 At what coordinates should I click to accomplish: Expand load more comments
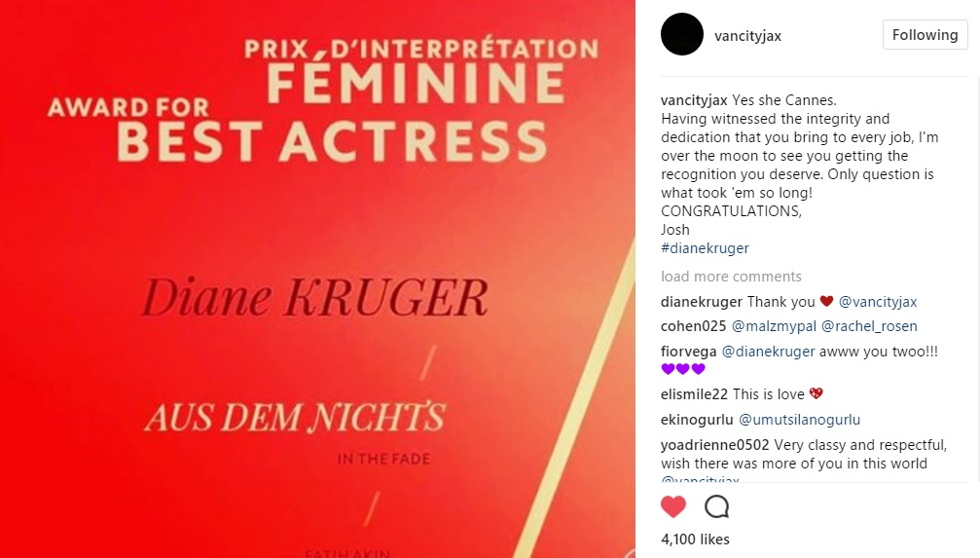tap(731, 277)
